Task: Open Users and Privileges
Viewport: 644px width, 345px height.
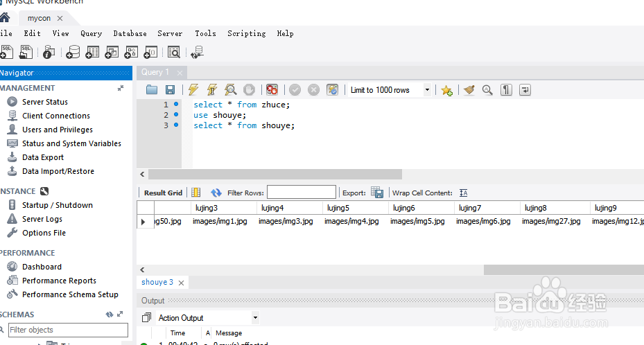Action: coord(58,130)
